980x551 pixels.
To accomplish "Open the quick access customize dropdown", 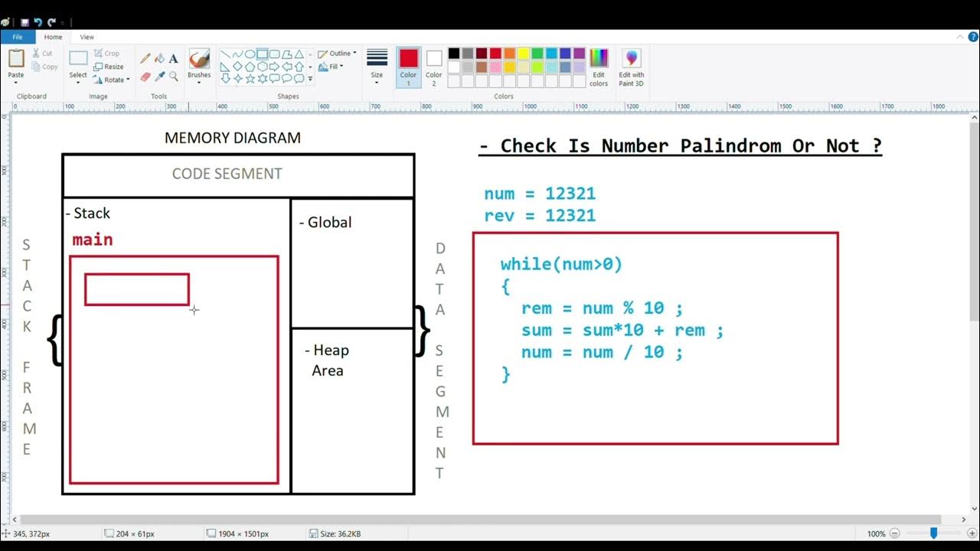I will click(64, 23).
